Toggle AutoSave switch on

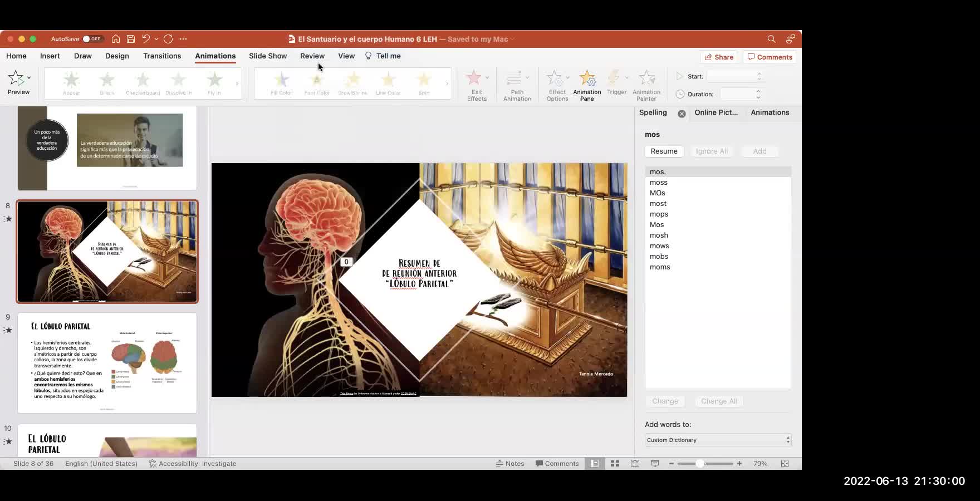[x=92, y=39]
